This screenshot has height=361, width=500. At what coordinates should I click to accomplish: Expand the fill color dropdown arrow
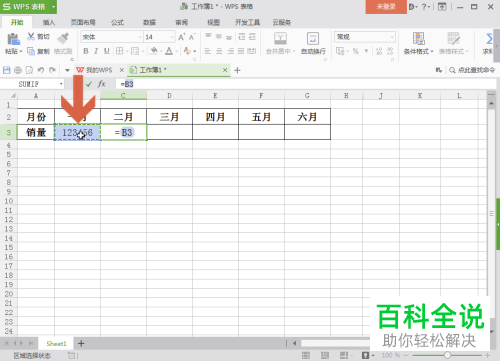coord(161,51)
